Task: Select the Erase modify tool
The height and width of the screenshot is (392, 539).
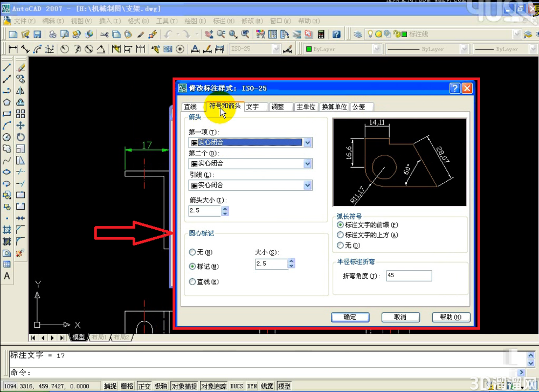Action: [20, 67]
